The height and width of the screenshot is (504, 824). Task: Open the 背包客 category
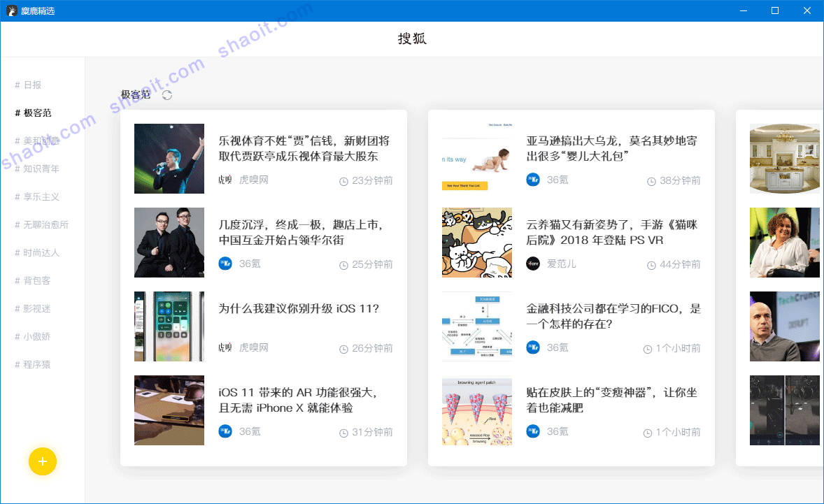pos(33,280)
